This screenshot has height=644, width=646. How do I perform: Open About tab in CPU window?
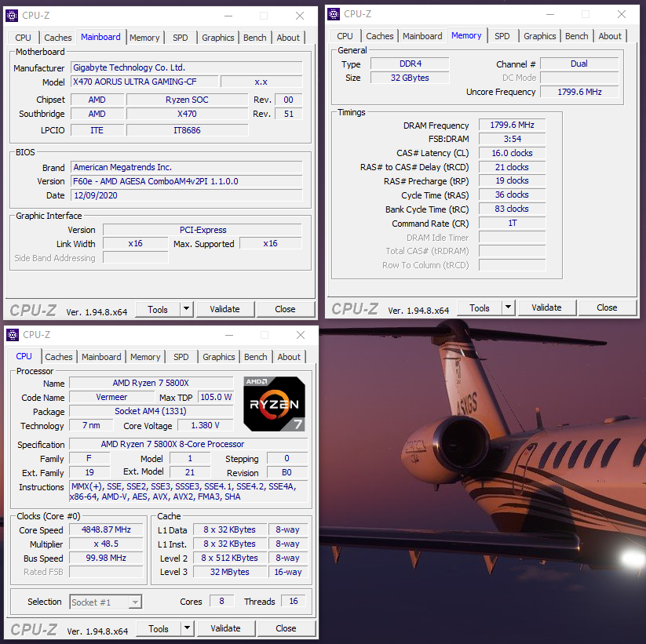point(289,357)
